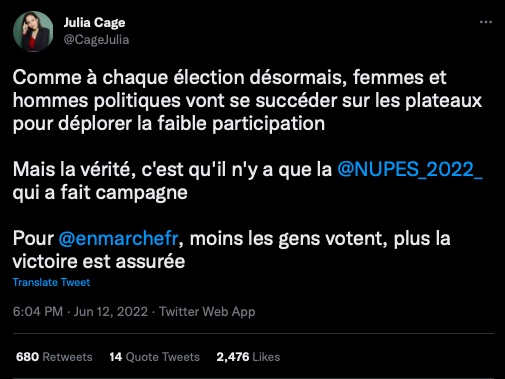Open the Twitter Web App source label
Screen dimensions: 505x379
pos(207,312)
